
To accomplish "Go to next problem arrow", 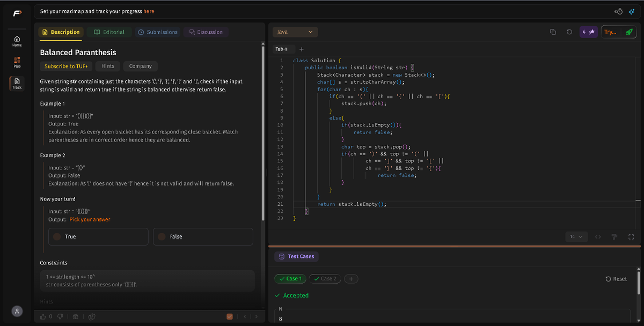I will tap(256, 316).
